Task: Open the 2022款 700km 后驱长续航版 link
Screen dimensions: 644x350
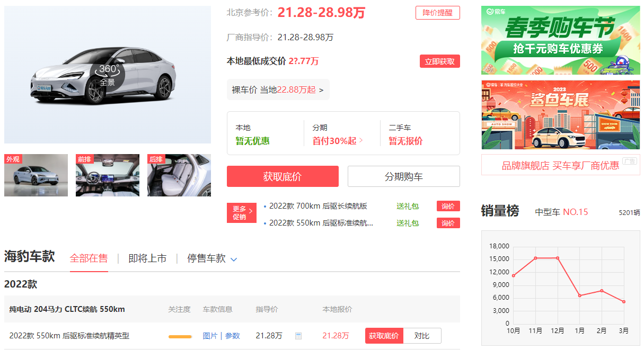Action: click(x=318, y=207)
